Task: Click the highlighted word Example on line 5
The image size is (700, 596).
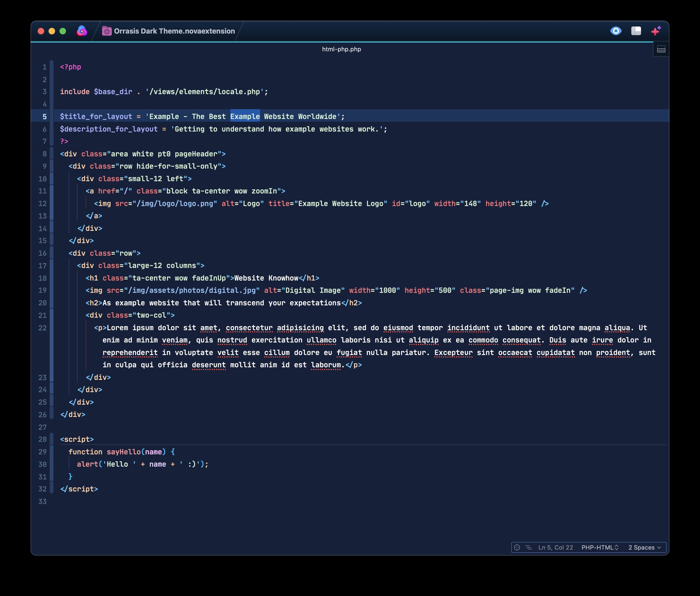Action: point(245,117)
